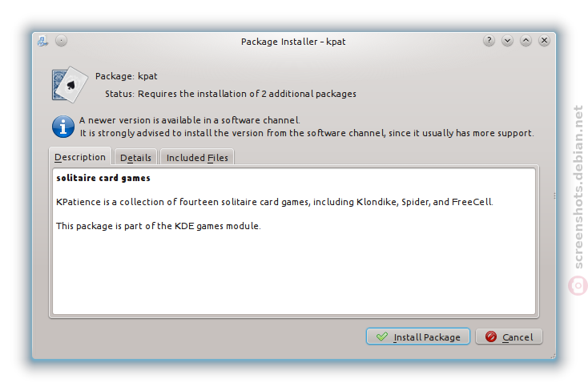Click the Package Installer - kpat title bar
Viewport: 588px width, 391px height.
[293, 42]
